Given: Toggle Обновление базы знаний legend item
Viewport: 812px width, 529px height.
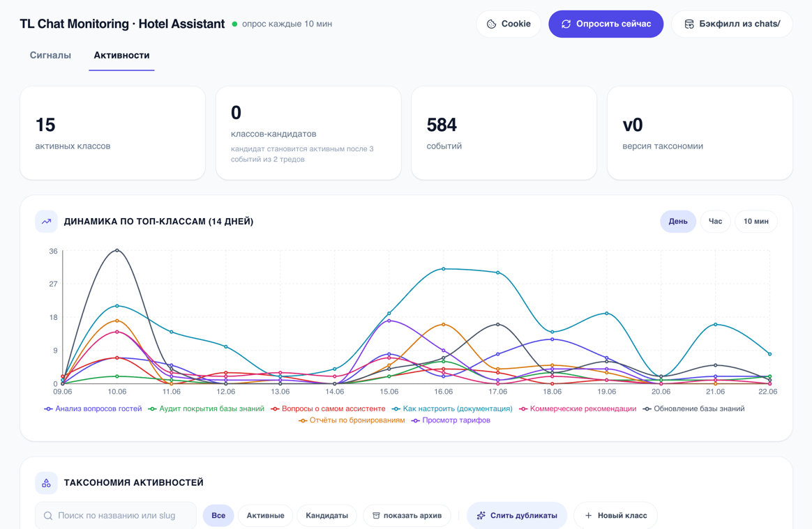Looking at the screenshot, I should click(694, 409).
